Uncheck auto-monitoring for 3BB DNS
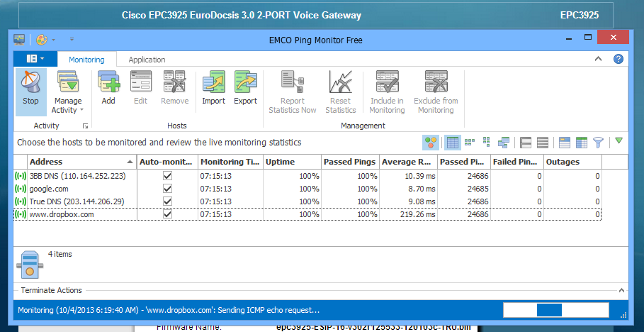The width and height of the screenshot is (644, 332). click(167, 175)
